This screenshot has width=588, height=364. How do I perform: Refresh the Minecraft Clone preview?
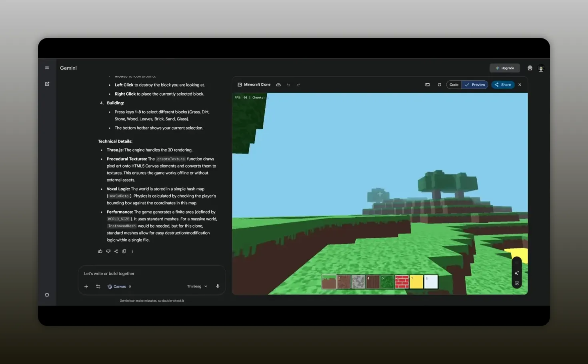point(439,84)
